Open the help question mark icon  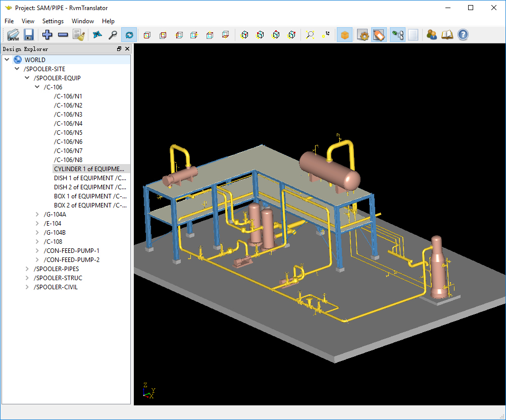[x=463, y=35]
